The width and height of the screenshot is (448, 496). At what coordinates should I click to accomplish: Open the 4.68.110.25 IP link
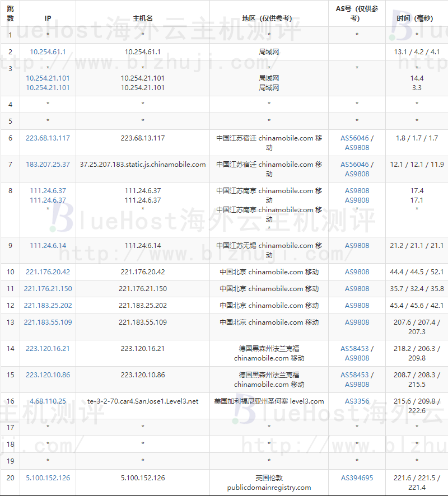pyautogui.click(x=48, y=401)
